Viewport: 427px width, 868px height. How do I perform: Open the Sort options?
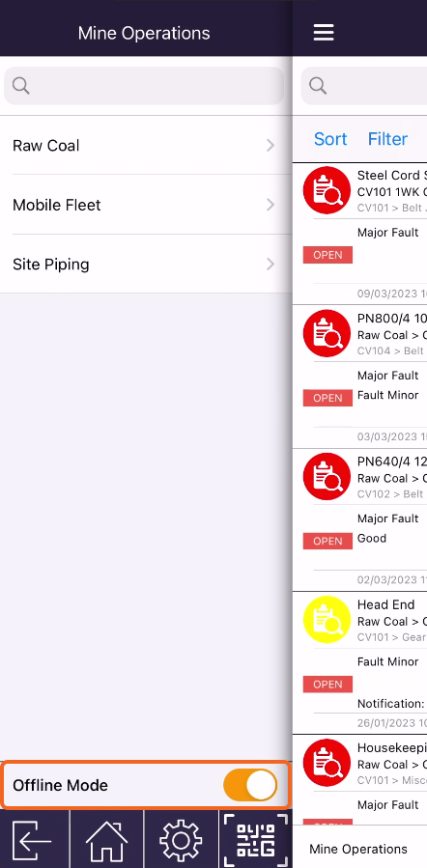click(330, 139)
